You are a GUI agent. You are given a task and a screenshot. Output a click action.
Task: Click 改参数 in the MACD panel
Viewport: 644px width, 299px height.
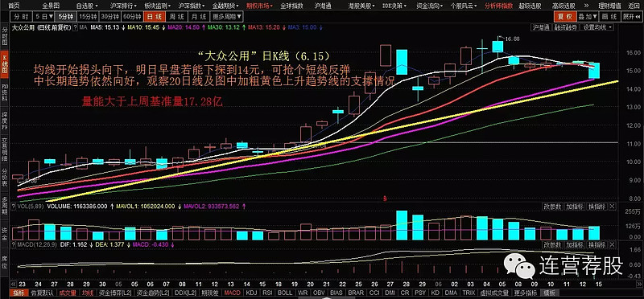553,244
